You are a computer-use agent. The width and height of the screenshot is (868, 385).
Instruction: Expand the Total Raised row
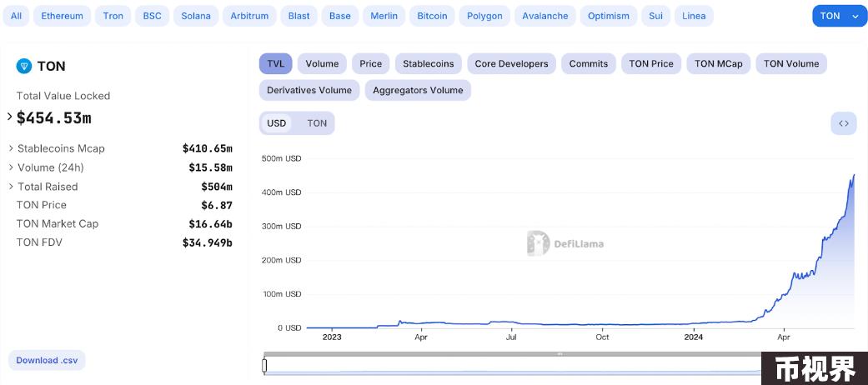coord(11,187)
